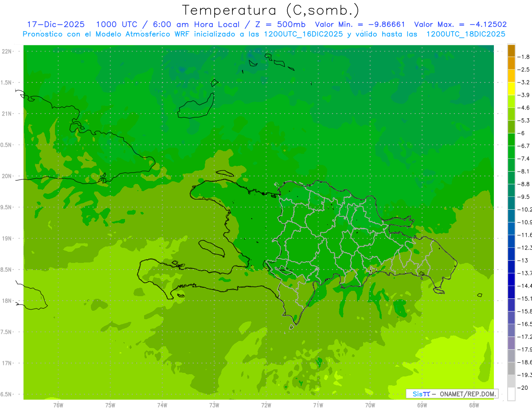This screenshot has width=532, height=411.
Task: Click the '-3.2' color bar value
Action: [523, 82]
